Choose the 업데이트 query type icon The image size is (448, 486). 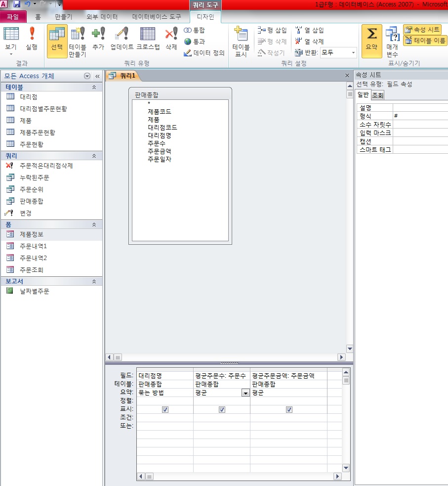coord(122,39)
